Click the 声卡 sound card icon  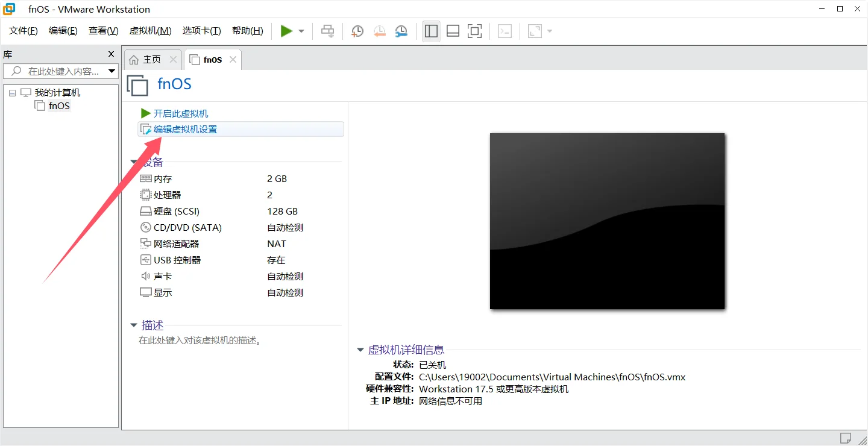point(145,277)
